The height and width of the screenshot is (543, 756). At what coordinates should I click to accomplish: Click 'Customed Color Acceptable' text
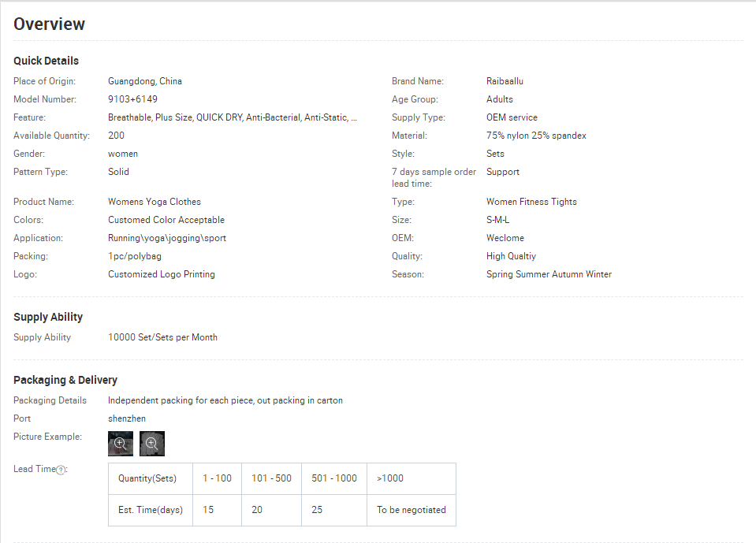coord(166,220)
